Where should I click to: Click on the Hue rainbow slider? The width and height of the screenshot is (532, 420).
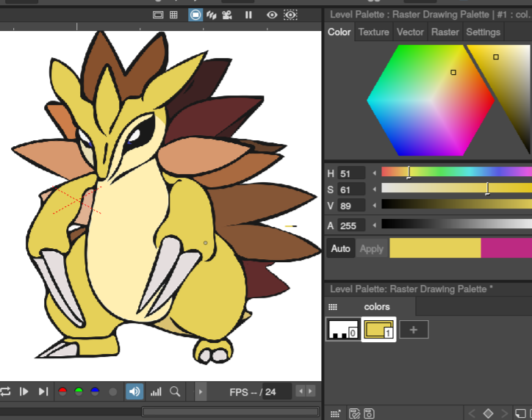point(456,172)
